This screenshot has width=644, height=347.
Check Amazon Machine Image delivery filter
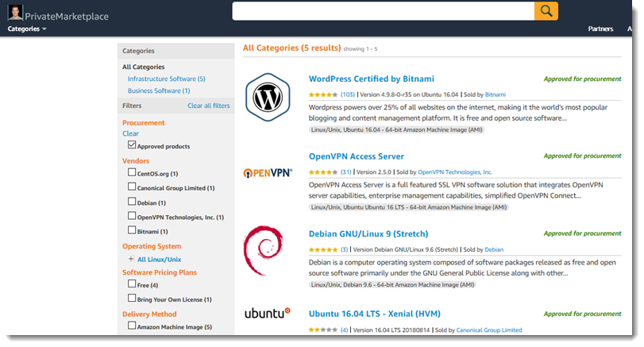click(x=132, y=326)
